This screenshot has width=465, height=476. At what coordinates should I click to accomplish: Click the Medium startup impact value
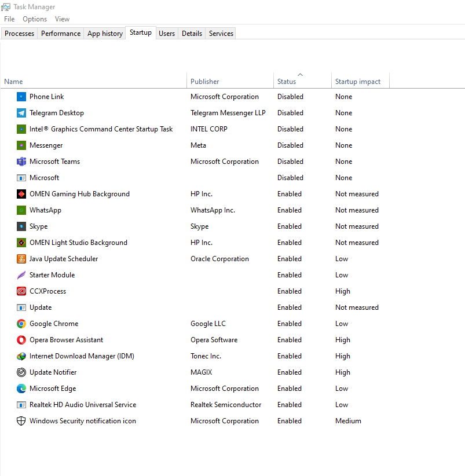pyautogui.click(x=348, y=421)
